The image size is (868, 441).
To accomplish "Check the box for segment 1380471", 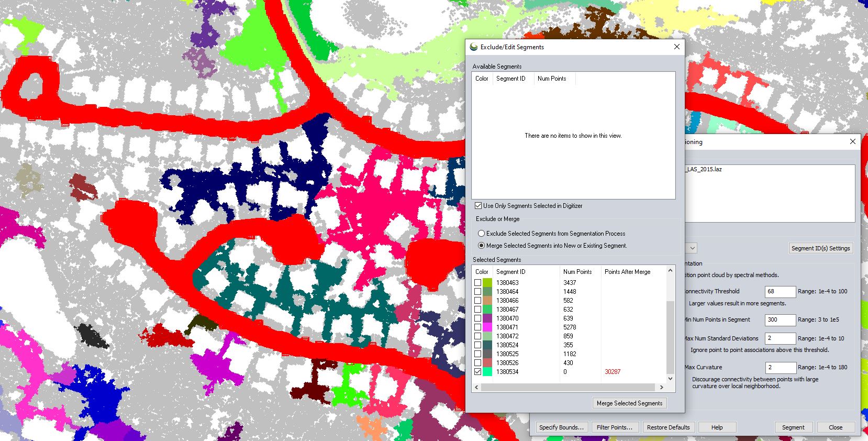I will 477,327.
